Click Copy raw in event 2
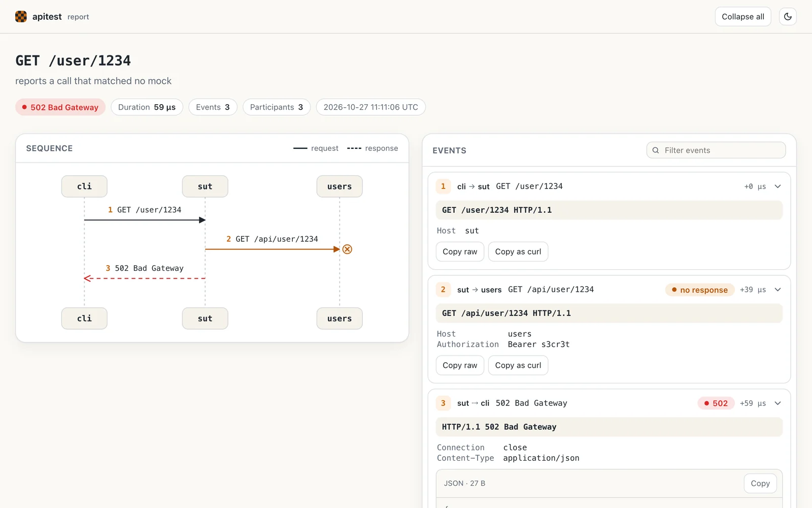Viewport: 812px width, 508px height. [x=460, y=365]
